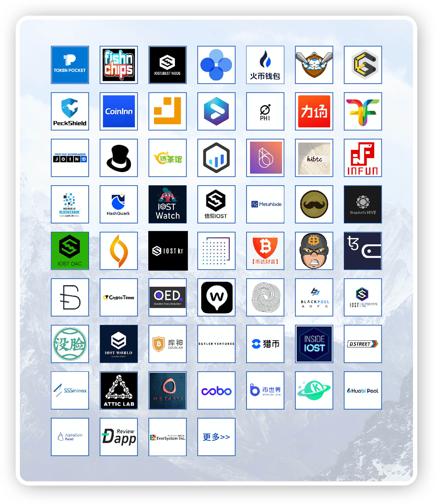
Task: Expand IOST World node options
Action: [x=120, y=342]
